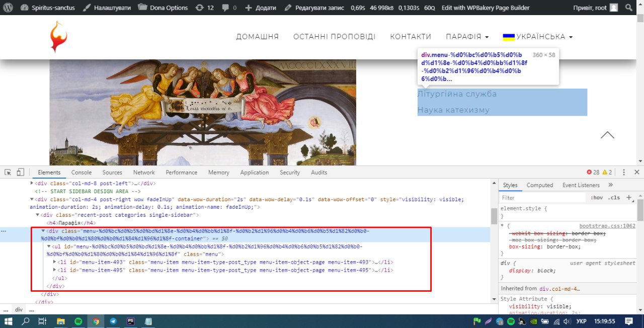Switch to the Security tab
This screenshot has height=328, width=644.
point(290,172)
